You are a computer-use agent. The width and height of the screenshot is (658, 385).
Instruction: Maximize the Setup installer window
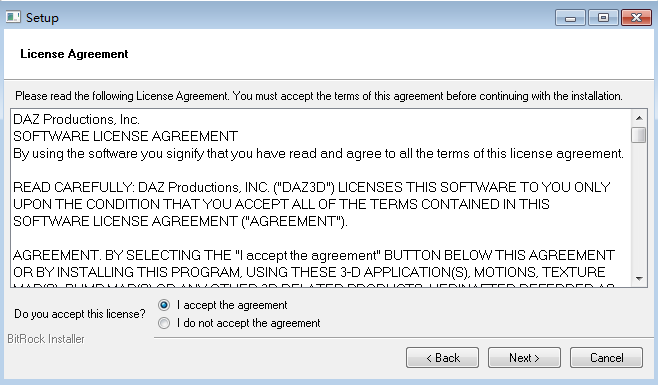[603, 18]
